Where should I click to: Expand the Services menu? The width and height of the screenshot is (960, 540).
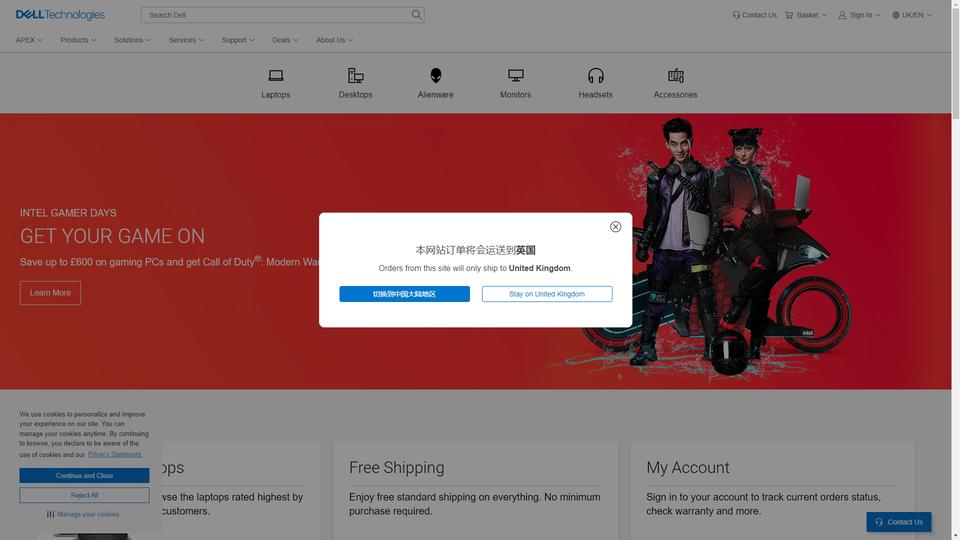click(186, 40)
